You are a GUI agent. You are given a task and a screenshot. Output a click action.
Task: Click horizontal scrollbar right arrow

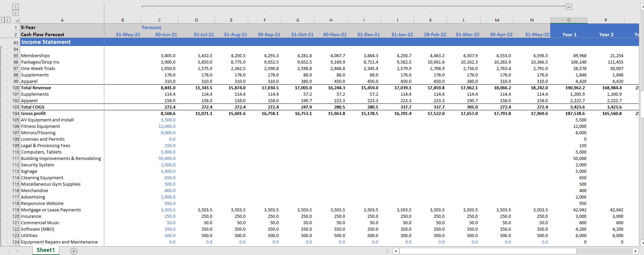(x=635, y=251)
